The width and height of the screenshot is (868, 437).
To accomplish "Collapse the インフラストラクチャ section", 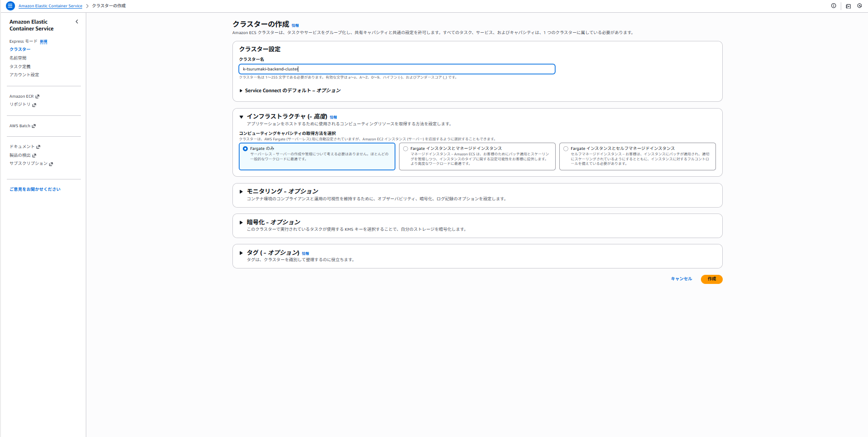I will (x=242, y=117).
